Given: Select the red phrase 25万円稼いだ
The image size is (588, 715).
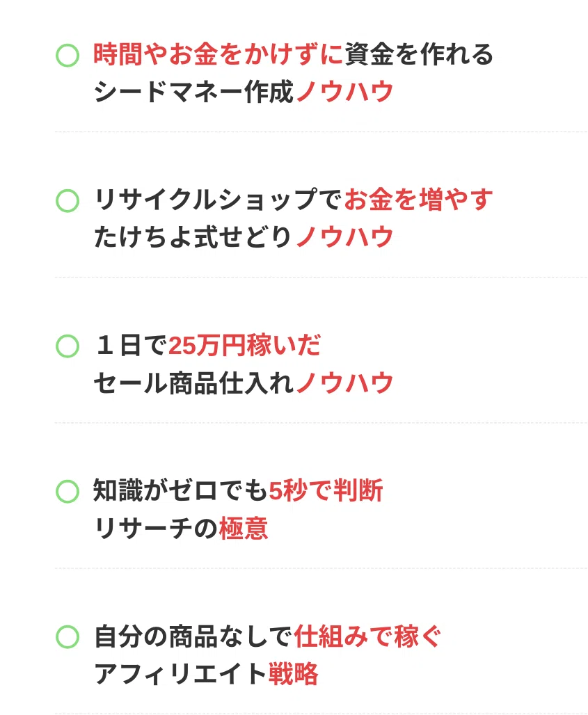Looking at the screenshot, I should [x=244, y=346].
